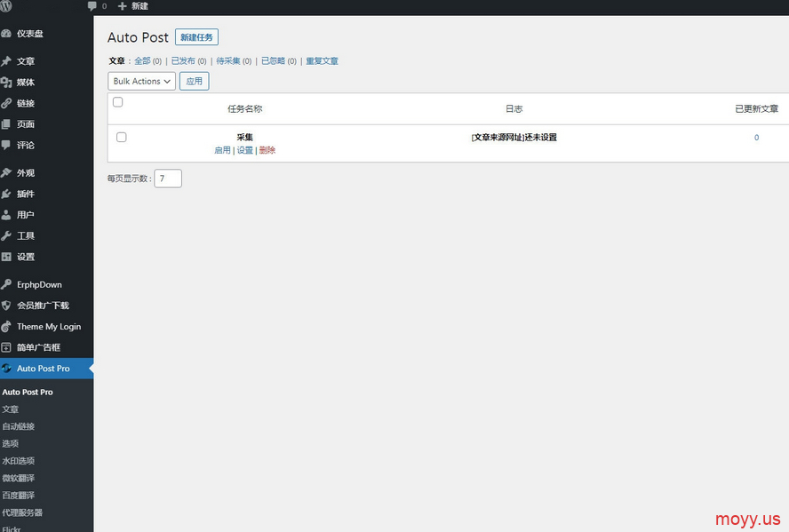Screen dimensions: 789x532
Task: Click the 用户 users icon
Action: click(6, 215)
